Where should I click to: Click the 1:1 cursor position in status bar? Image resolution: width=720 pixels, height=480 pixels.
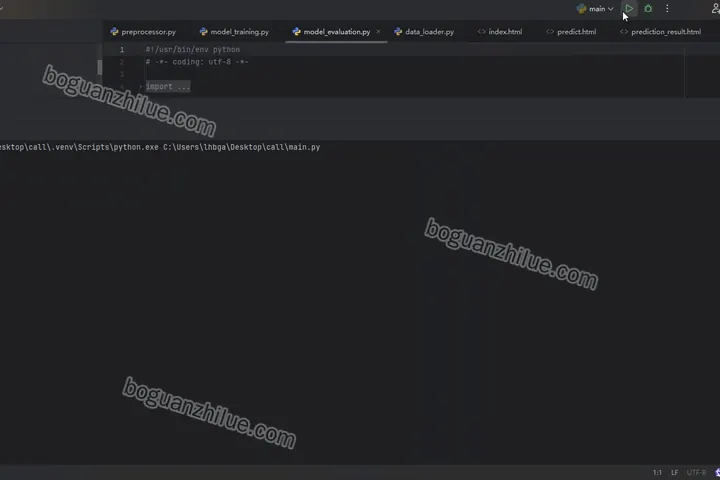(657, 472)
